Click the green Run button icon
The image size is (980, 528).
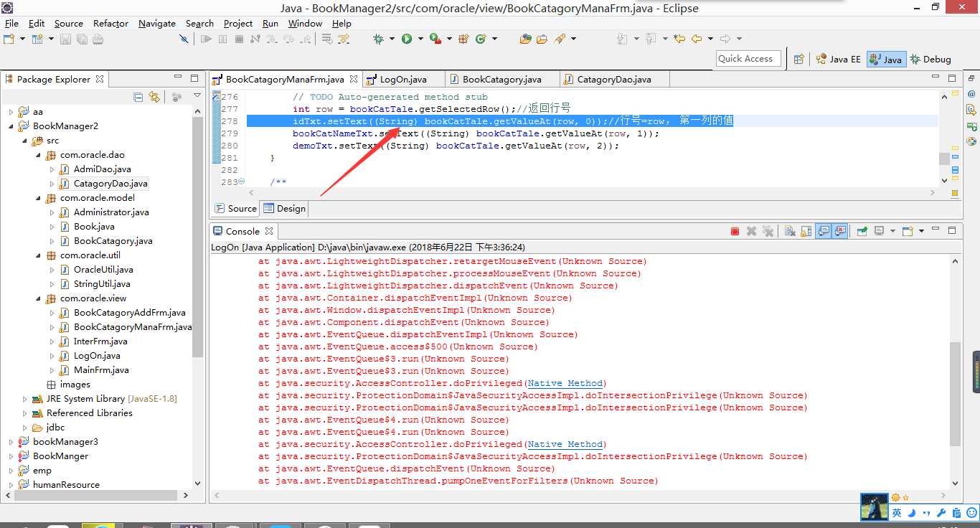pos(407,39)
